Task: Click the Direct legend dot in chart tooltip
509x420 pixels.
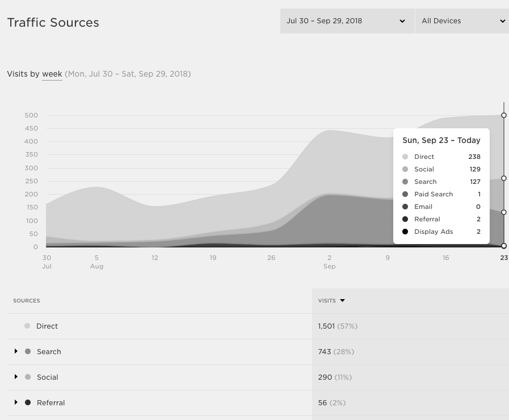Action: (405, 157)
